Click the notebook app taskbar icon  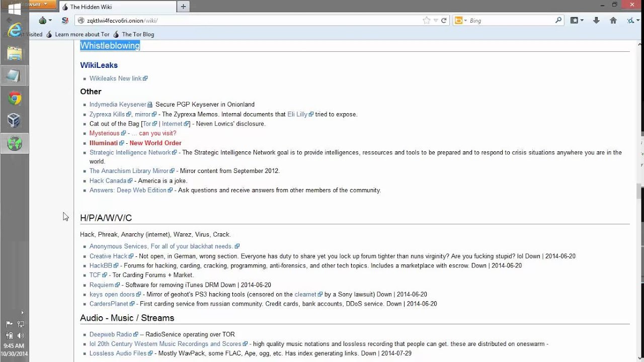point(14,75)
